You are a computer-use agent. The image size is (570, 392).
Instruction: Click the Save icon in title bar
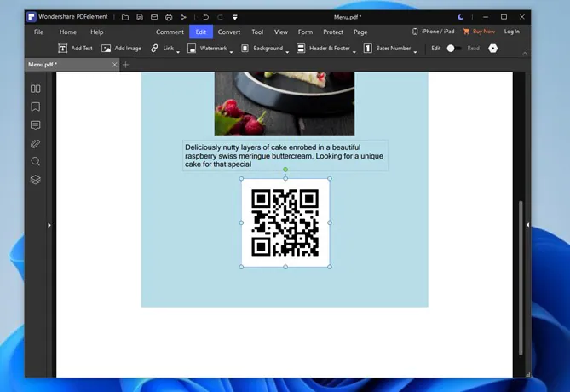click(140, 17)
